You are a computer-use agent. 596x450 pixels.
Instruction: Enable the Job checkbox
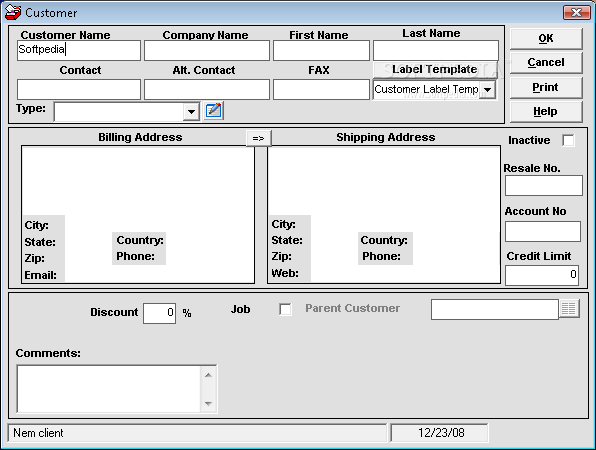pos(285,309)
